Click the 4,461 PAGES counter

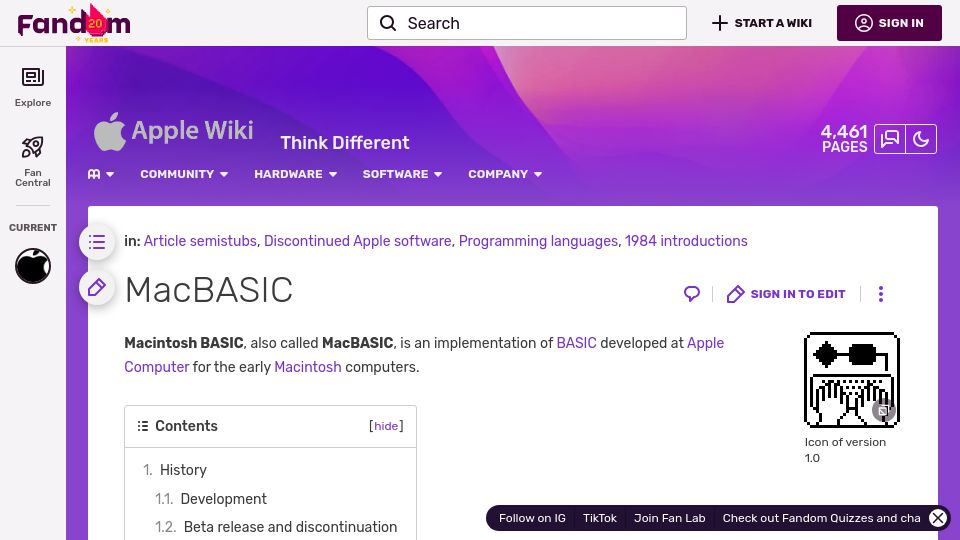point(844,139)
